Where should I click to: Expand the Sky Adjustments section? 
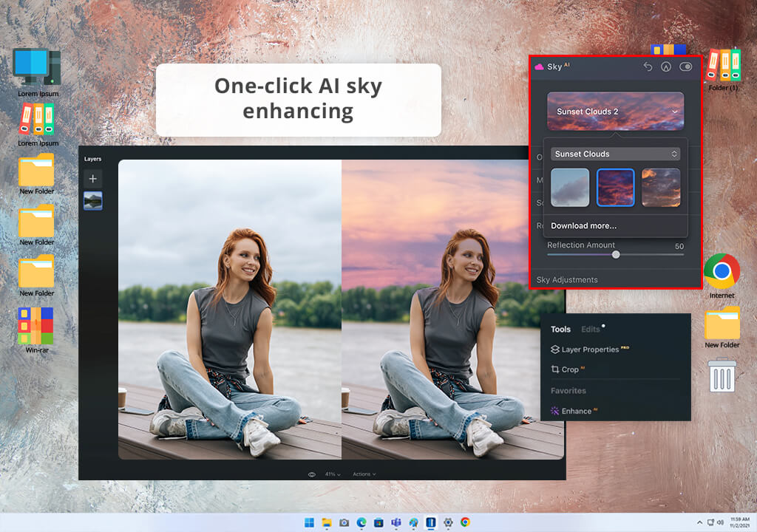(567, 279)
